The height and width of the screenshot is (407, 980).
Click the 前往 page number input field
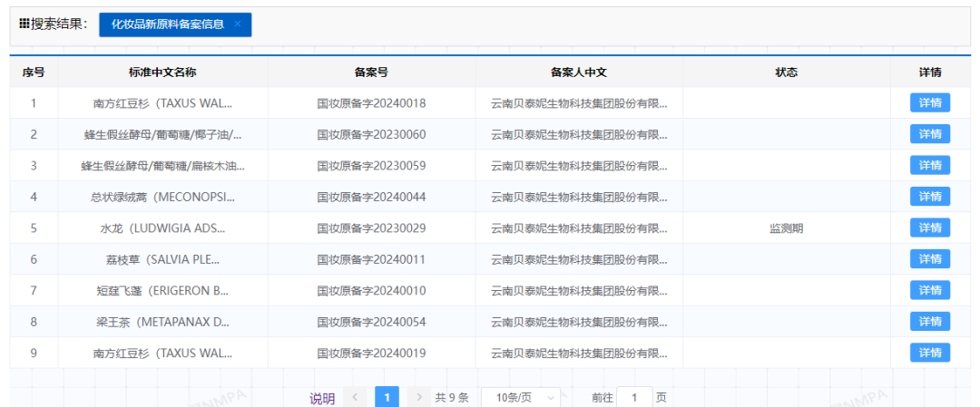[x=634, y=397]
